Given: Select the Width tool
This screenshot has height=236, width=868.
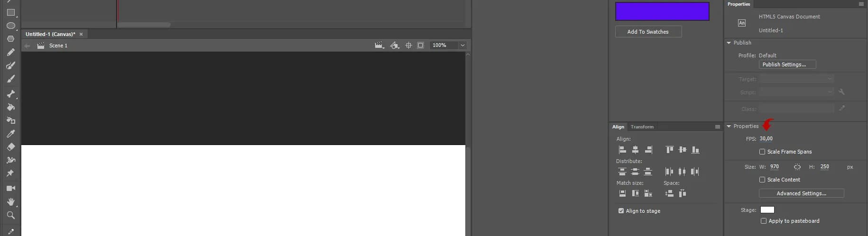Looking at the screenshot, I should [x=10, y=160].
